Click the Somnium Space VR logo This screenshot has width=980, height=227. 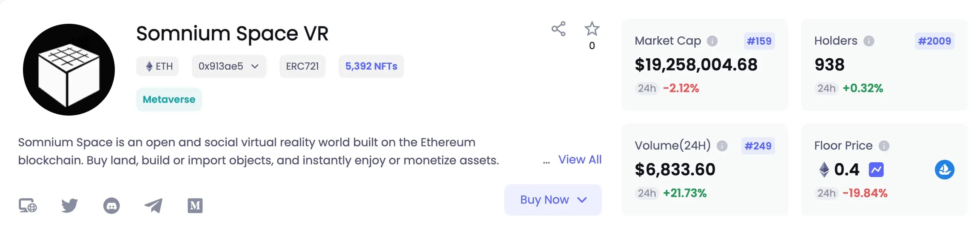[69, 70]
